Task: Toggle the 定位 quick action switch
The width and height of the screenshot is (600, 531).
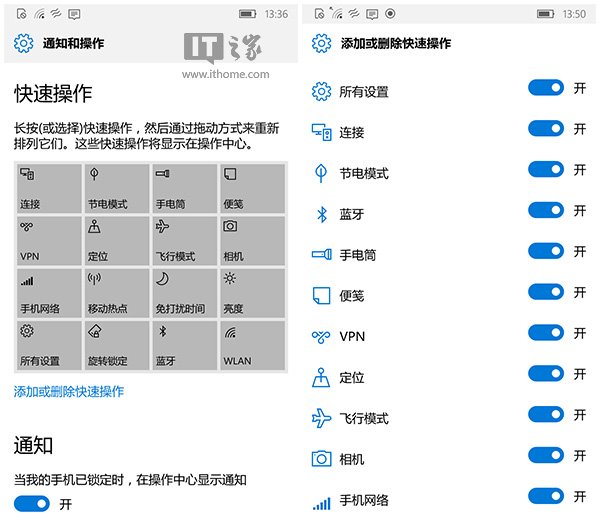Action: coord(546,374)
